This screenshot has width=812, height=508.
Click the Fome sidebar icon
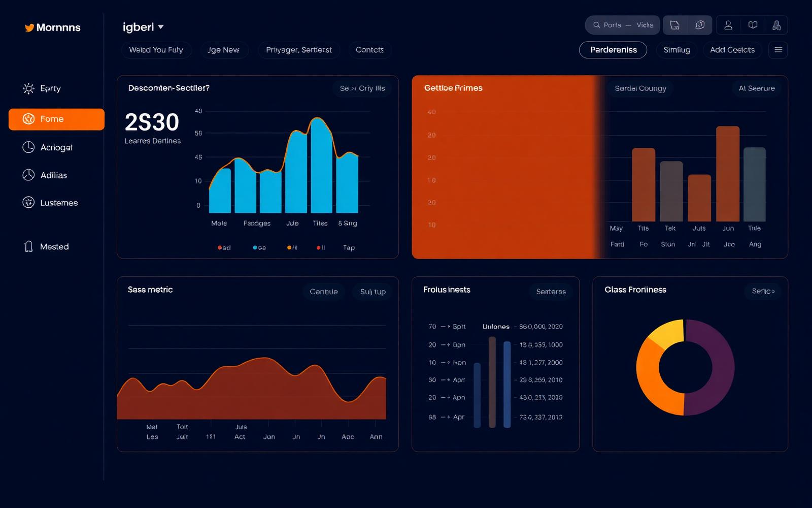tap(28, 119)
